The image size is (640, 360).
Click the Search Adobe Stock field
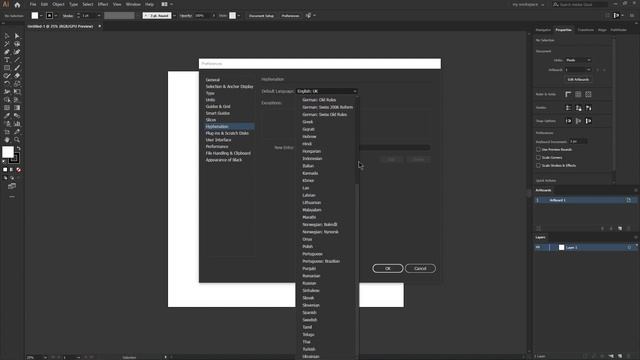pyautogui.click(x=580, y=4)
